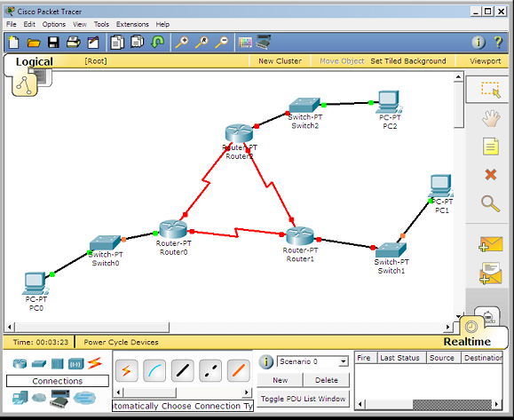Click the Paste toolbar icon

pyautogui.click(x=137, y=42)
